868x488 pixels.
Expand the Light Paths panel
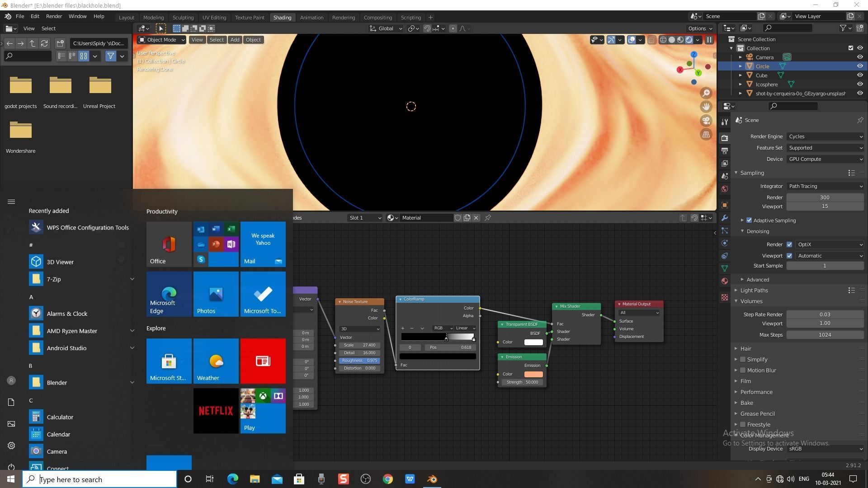[754, 291]
